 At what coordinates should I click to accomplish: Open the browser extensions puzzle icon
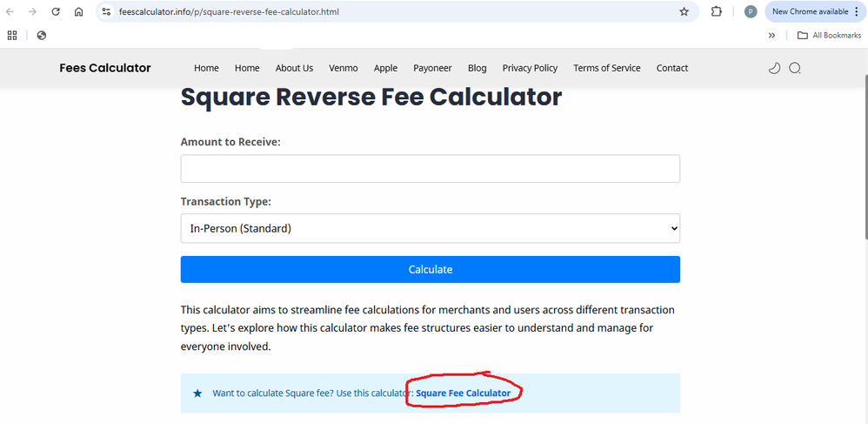point(717,12)
